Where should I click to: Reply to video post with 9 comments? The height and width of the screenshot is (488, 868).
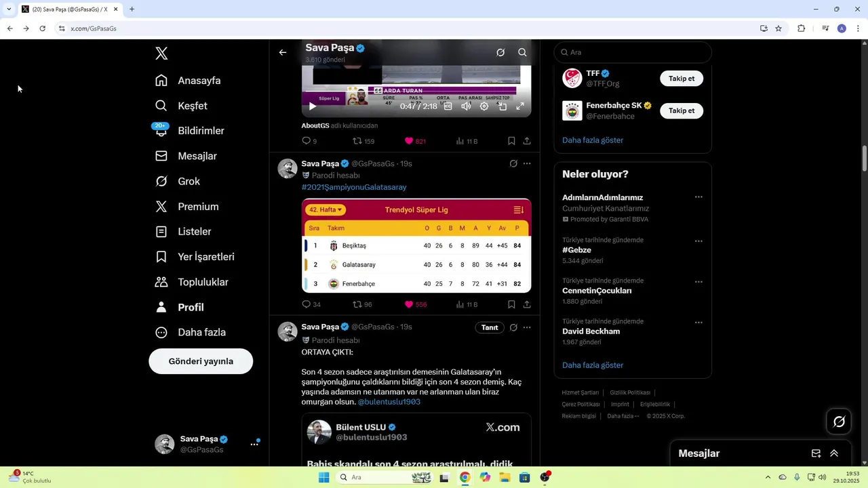pyautogui.click(x=309, y=141)
